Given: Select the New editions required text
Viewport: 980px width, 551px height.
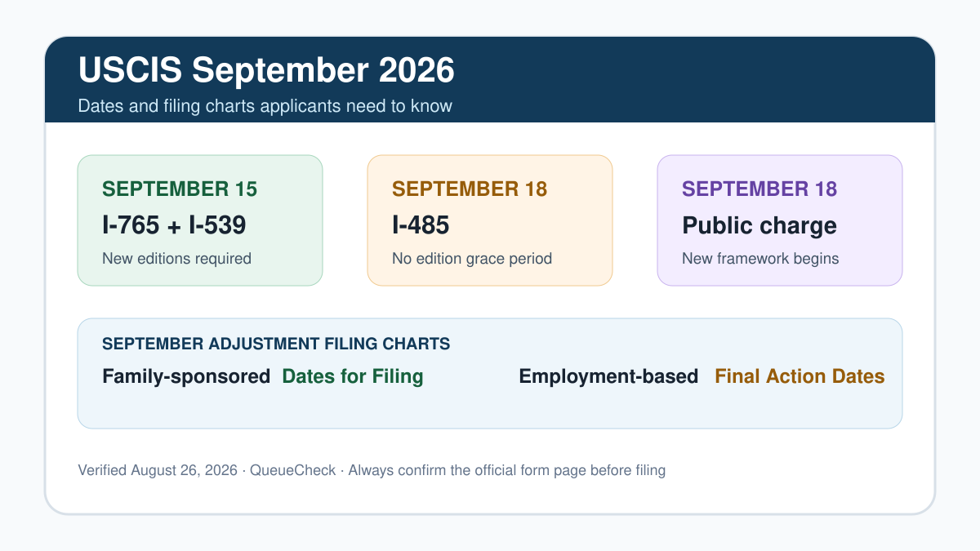Looking at the screenshot, I should pyautogui.click(x=176, y=259).
